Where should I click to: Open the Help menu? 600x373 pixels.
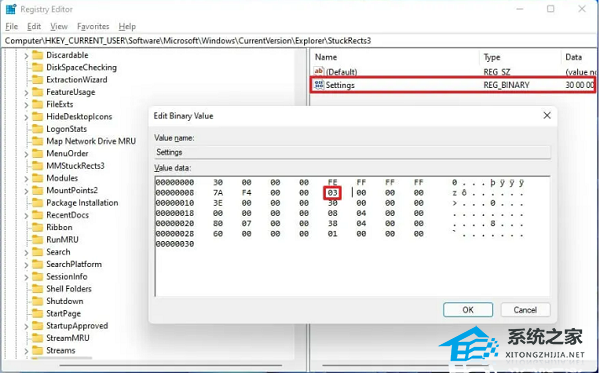pyautogui.click(x=127, y=26)
